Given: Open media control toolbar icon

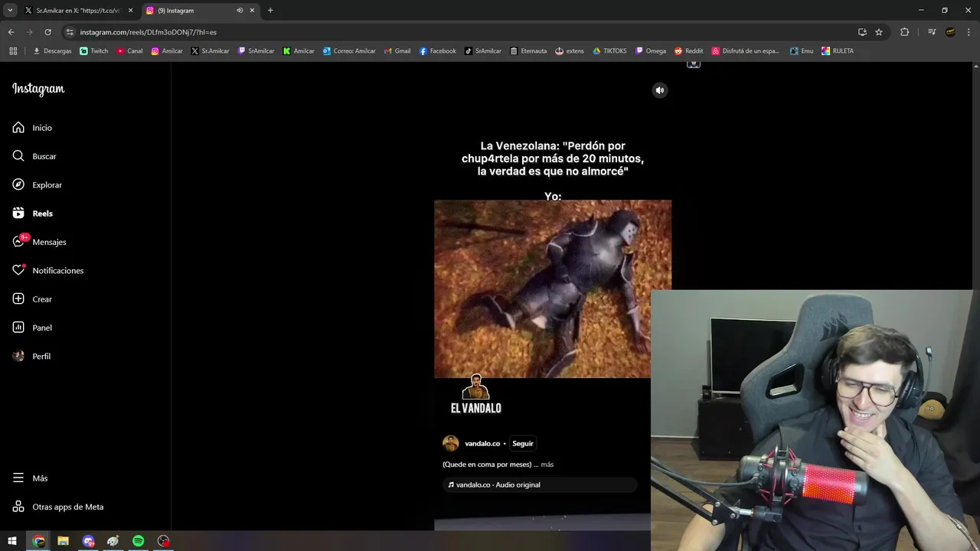Looking at the screenshot, I should coord(932,32).
